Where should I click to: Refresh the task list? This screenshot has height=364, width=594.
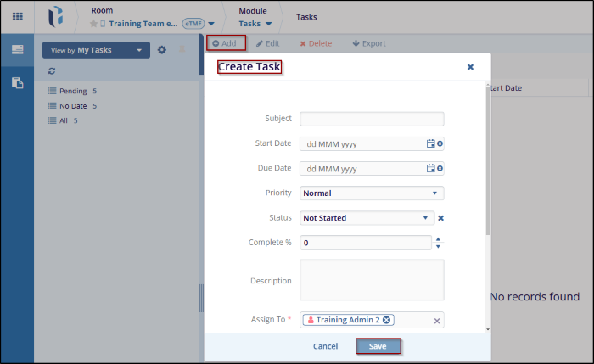(x=52, y=71)
